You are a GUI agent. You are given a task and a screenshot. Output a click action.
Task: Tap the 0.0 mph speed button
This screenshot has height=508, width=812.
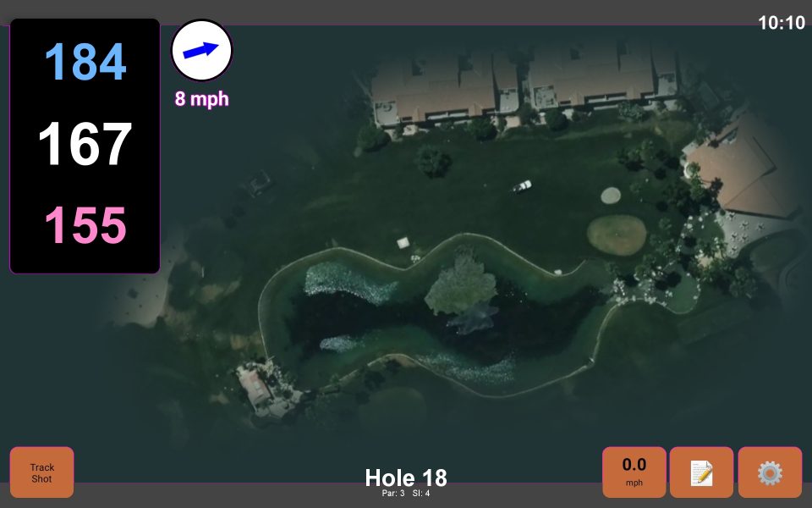[x=634, y=472]
